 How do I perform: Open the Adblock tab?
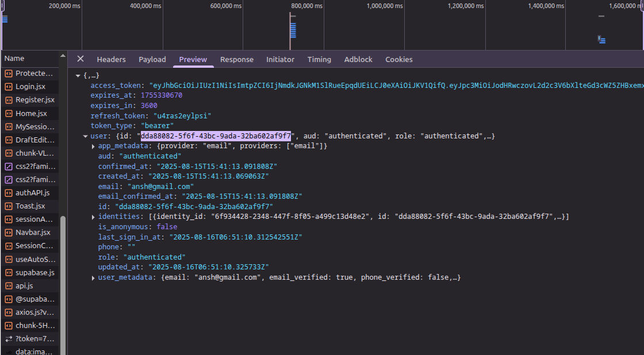click(x=358, y=60)
